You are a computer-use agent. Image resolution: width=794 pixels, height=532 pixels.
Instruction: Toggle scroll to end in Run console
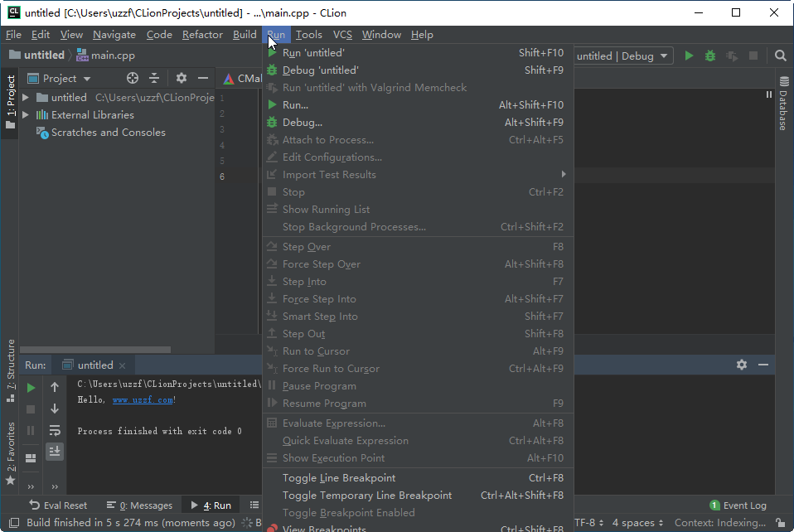tap(55, 451)
